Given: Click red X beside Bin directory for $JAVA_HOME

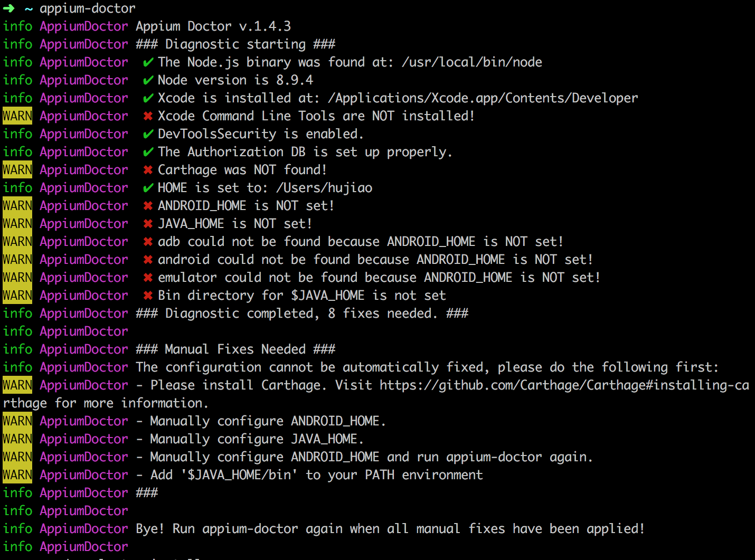Looking at the screenshot, I should click(x=148, y=296).
